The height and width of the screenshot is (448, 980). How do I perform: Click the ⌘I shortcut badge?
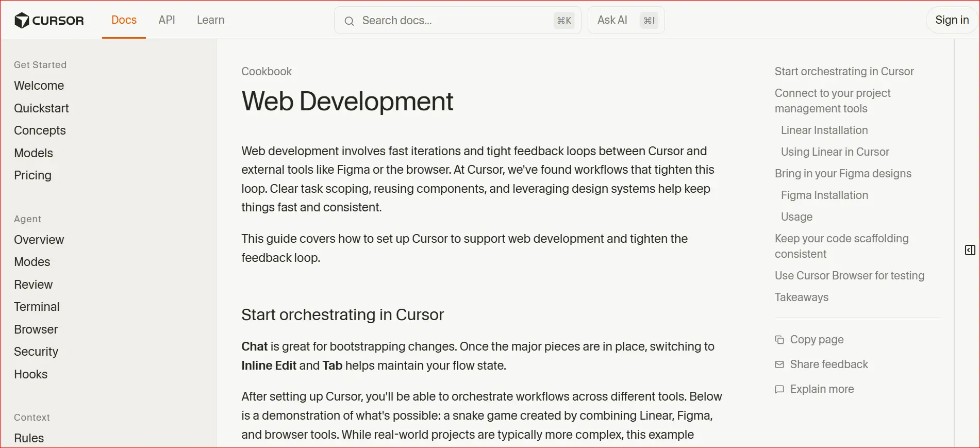pos(649,21)
